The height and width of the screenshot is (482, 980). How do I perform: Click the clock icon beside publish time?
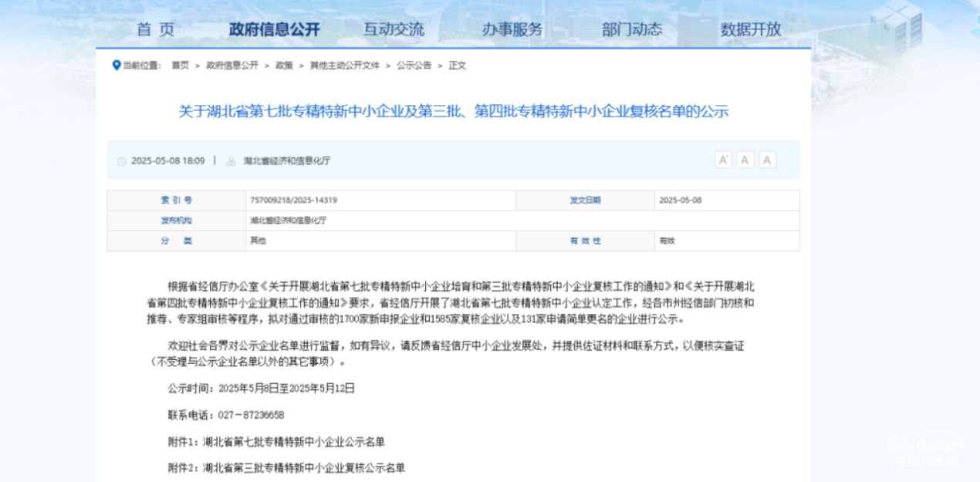click(121, 162)
